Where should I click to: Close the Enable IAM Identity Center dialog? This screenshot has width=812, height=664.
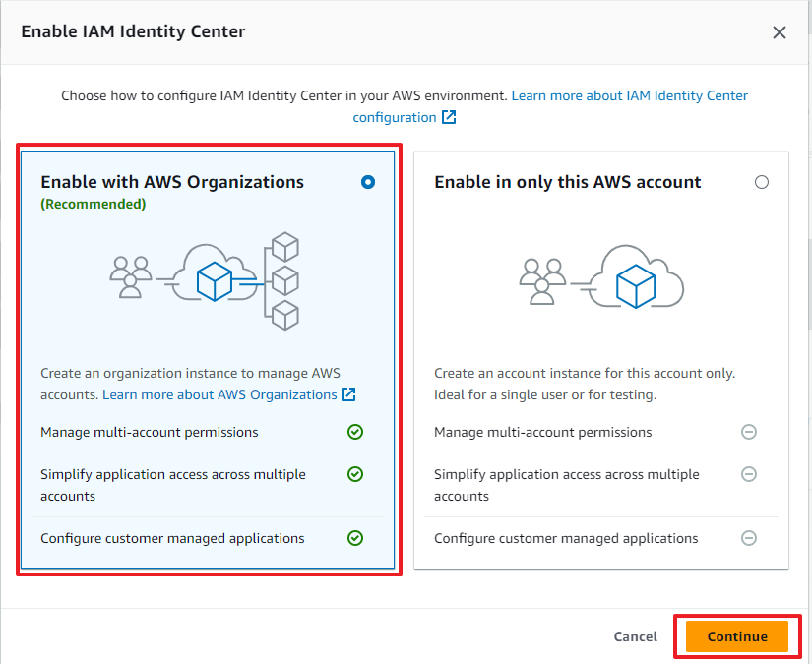click(x=779, y=32)
